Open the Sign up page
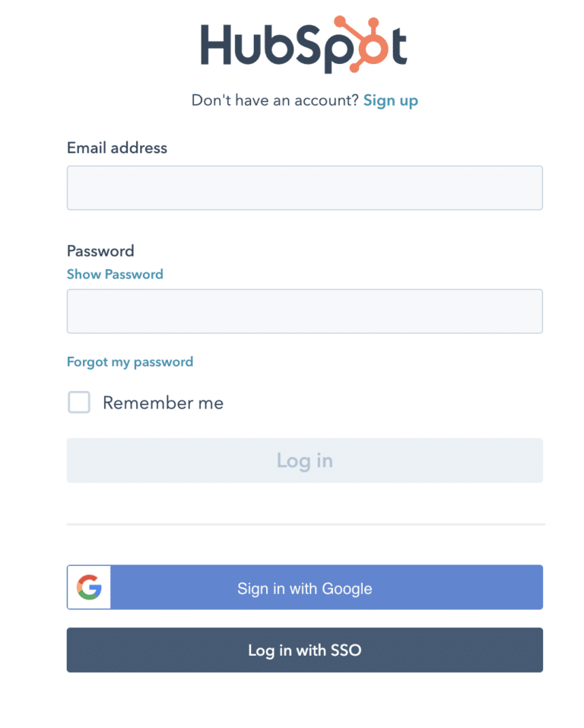The height and width of the screenshot is (728, 584). point(390,100)
